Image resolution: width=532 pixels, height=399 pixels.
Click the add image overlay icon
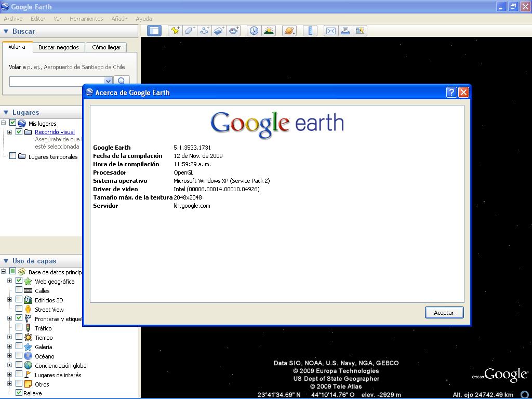pyautogui.click(x=219, y=31)
